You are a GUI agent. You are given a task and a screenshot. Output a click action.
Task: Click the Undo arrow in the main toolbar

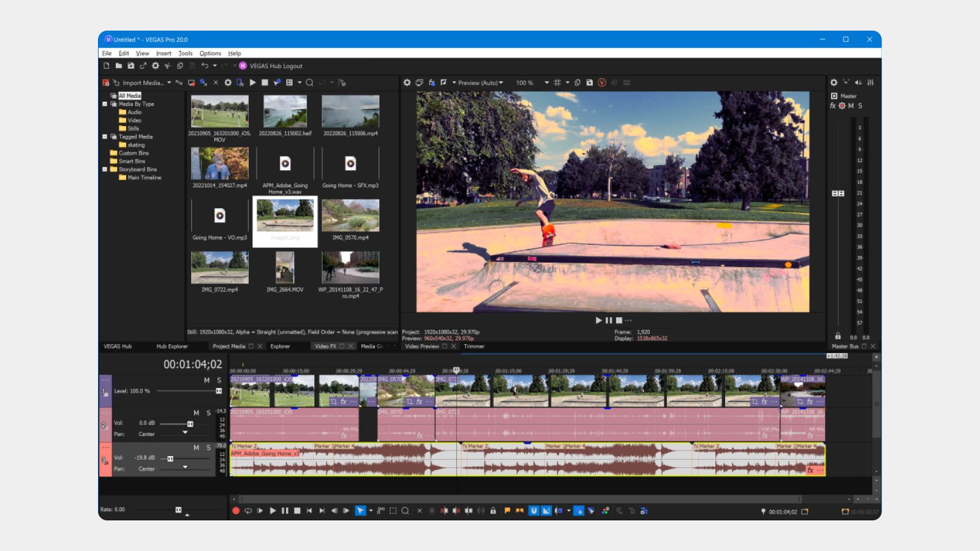point(205,66)
